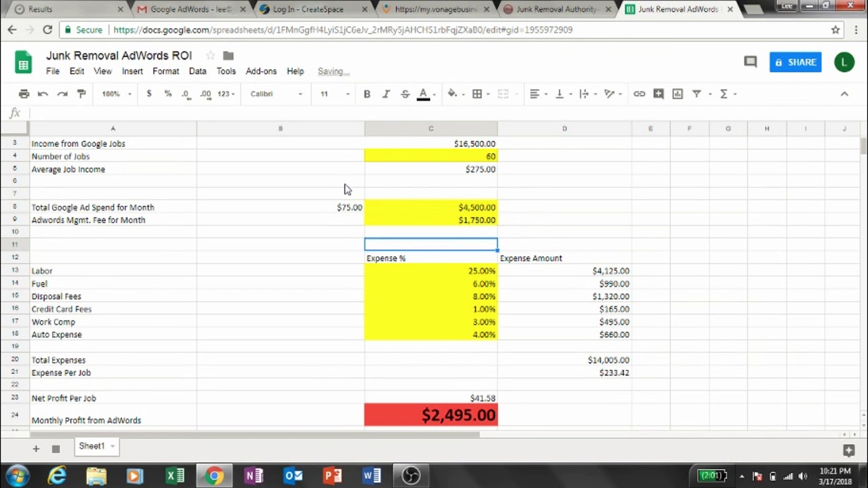The height and width of the screenshot is (488, 868).
Task: Bookmark this page with the star icon
Action: click(x=835, y=30)
